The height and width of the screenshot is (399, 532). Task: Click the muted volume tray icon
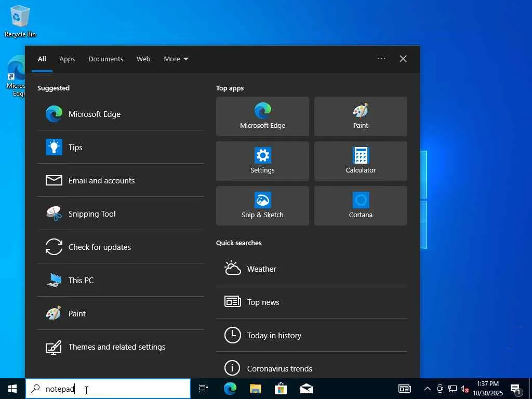pos(464,389)
